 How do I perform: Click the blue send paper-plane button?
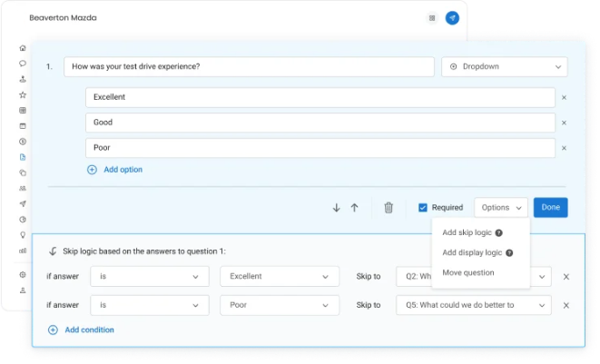(452, 17)
